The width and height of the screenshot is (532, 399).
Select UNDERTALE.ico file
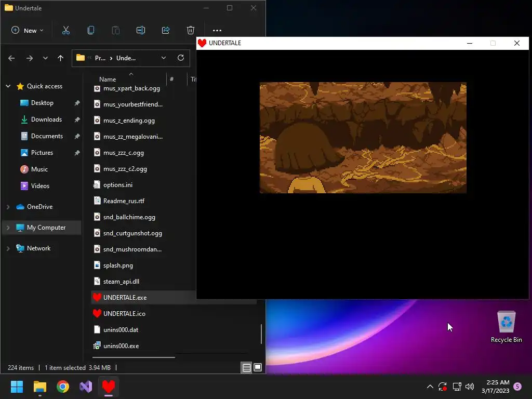pos(124,313)
